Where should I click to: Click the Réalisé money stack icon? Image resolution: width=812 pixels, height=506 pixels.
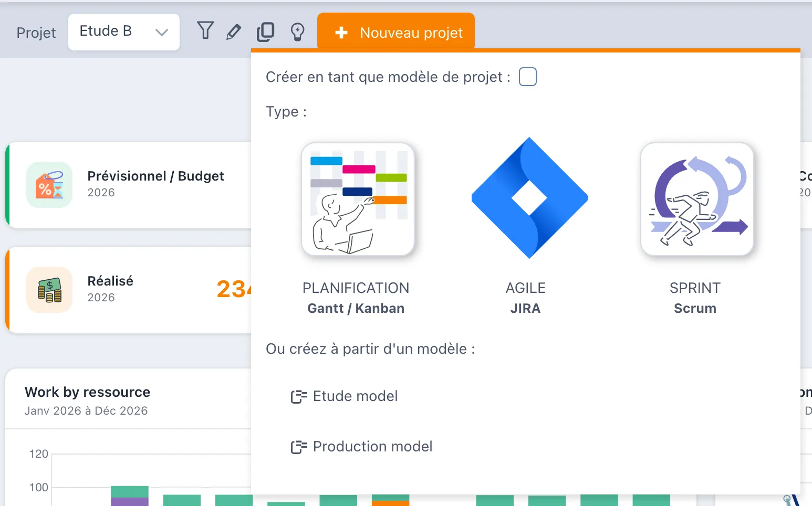coord(49,290)
